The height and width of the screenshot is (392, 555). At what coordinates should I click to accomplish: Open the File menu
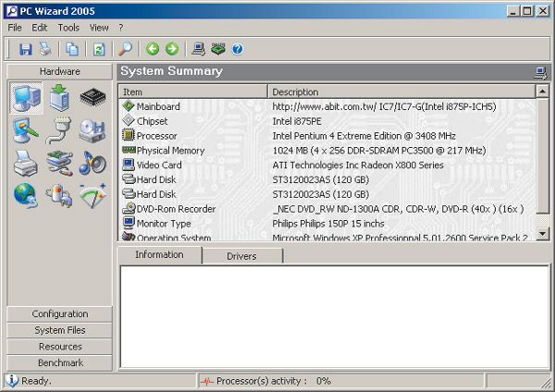(x=15, y=28)
